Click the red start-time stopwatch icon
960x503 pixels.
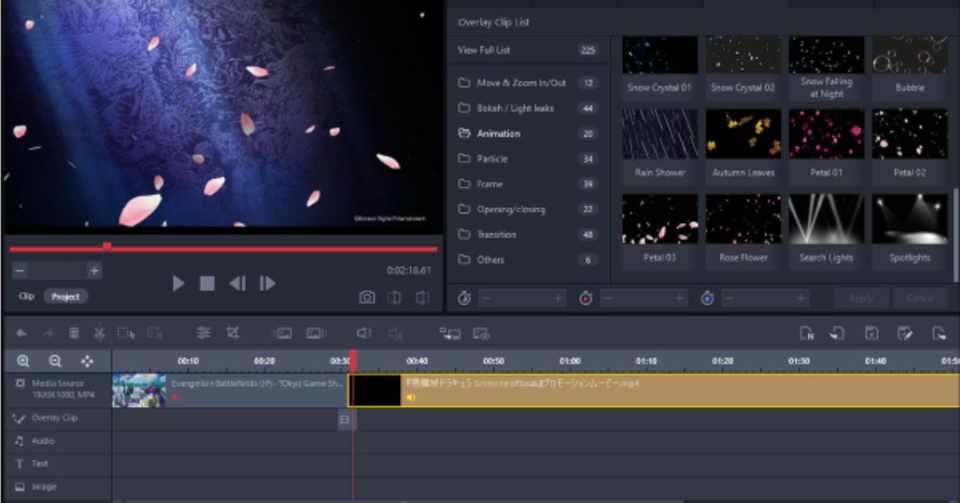585,298
